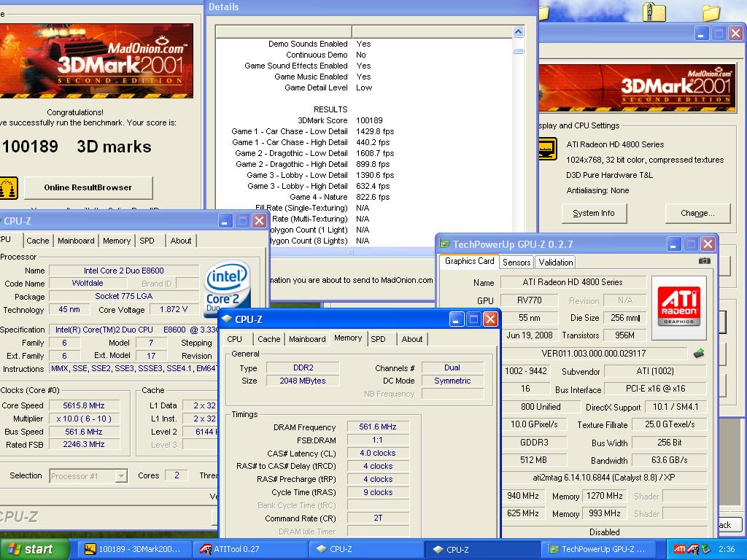The image size is (747, 560).
Task: Open Mainboard tab in back CPU-Z window
Action: (76, 241)
